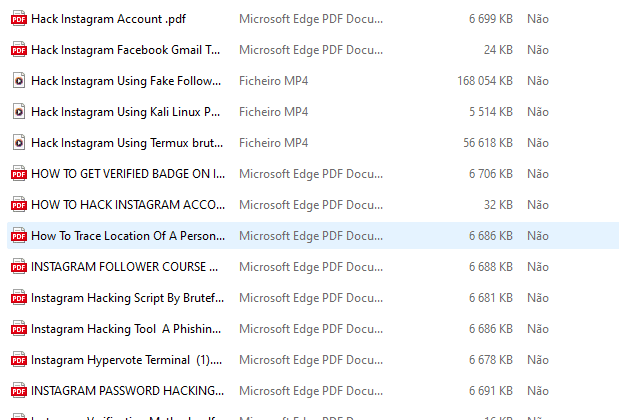Click the 32 KB file size cell

[x=497, y=205]
